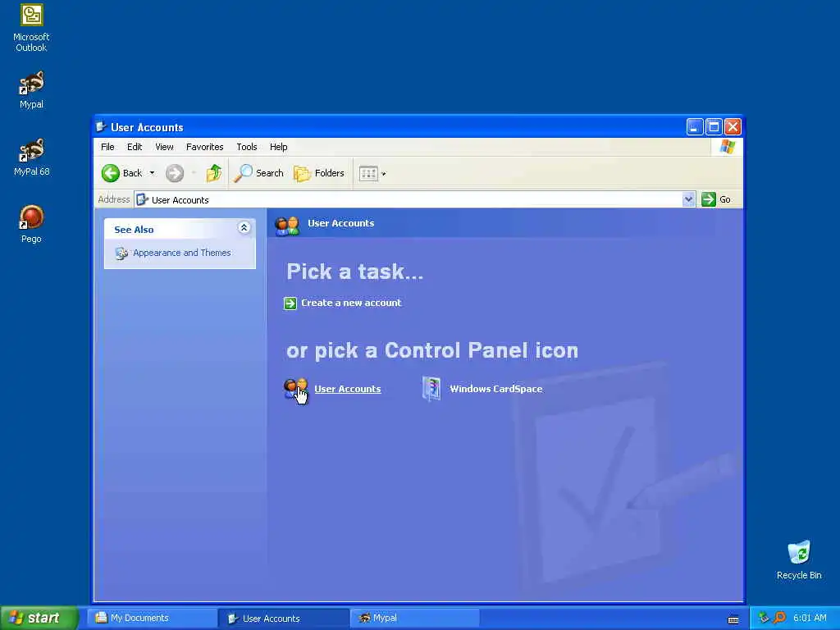The height and width of the screenshot is (630, 840).
Task: Launch MyPal 68 from desktop
Action: coord(32,157)
